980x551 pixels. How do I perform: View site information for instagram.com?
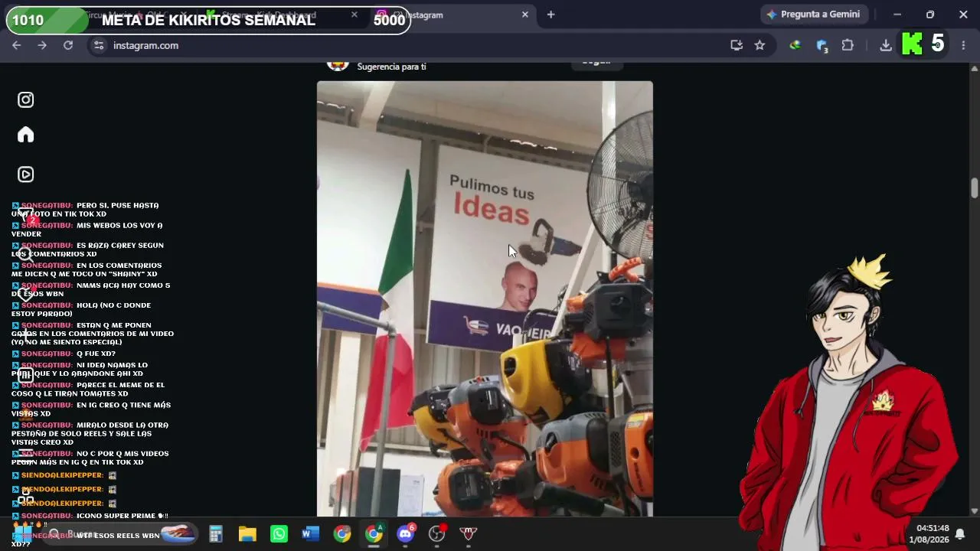click(x=98, y=45)
